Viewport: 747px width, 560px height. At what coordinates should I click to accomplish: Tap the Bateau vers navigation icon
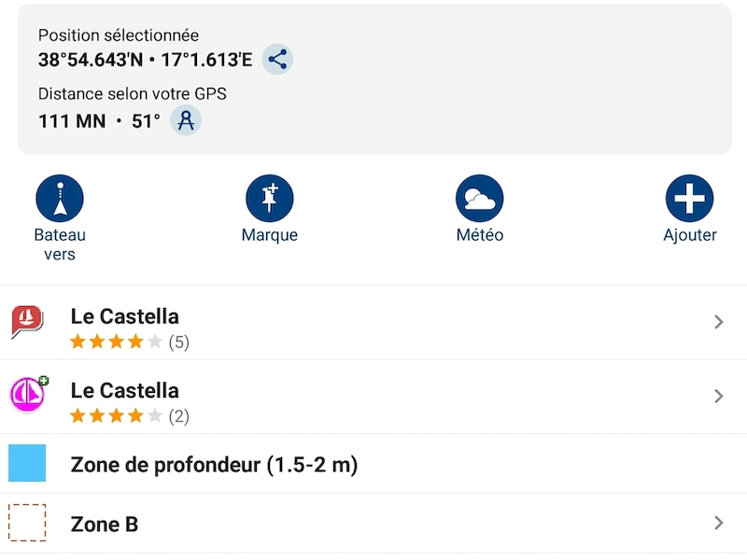coord(60,198)
